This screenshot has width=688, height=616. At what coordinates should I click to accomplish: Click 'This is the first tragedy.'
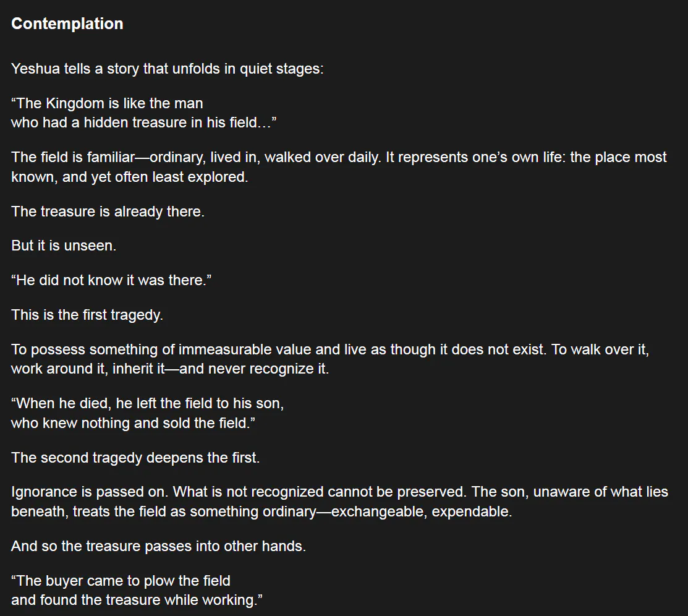[x=87, y=315]
